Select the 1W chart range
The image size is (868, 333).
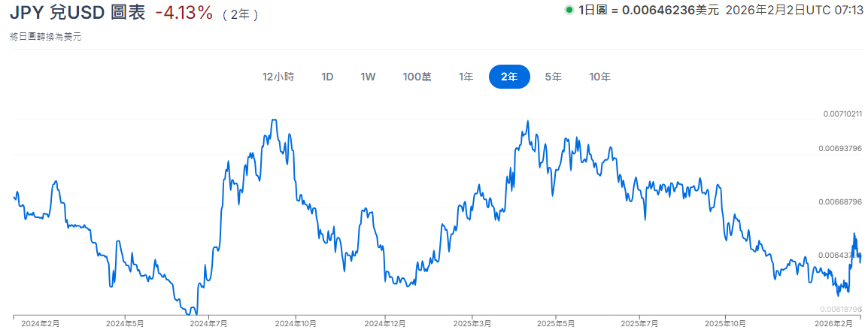pyautogui.click(x=368, y=77)
